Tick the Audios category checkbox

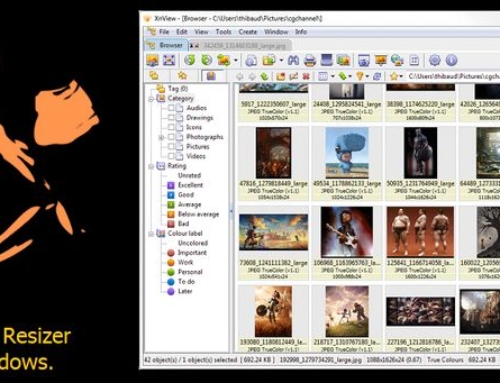[x=171, y=108]
